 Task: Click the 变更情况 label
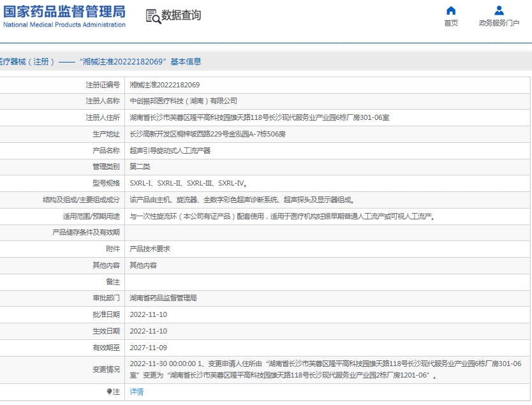(106, 369)
